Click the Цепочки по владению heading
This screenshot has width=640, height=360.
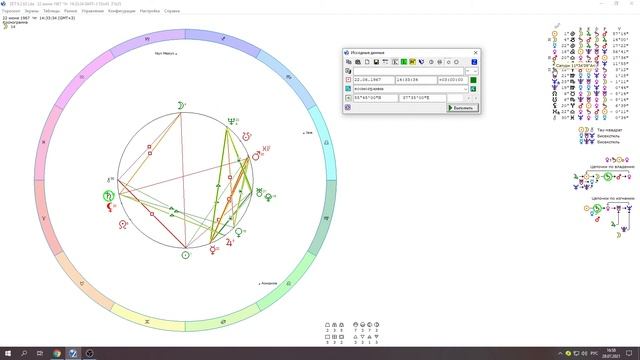pos(612,167)
